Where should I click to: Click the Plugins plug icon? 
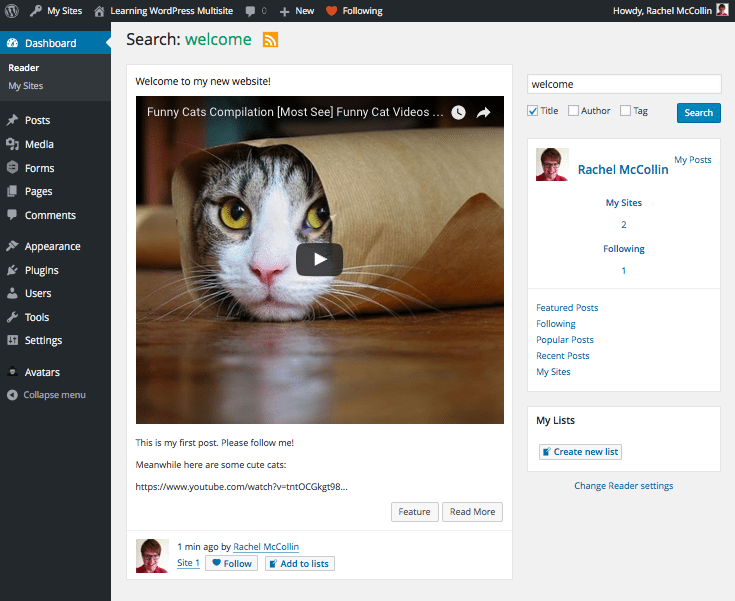[x=12, y=270]
